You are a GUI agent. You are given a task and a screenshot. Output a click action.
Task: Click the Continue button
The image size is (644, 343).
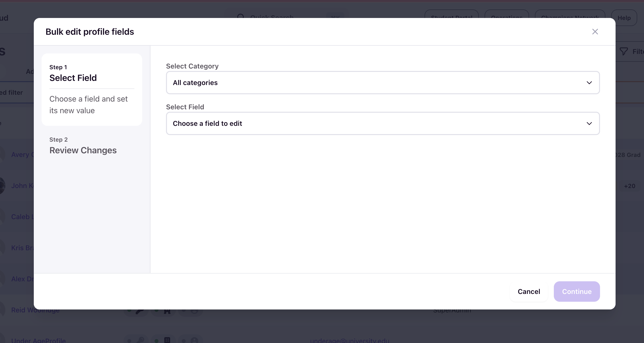pyautogui.click(x=577, y=292)
